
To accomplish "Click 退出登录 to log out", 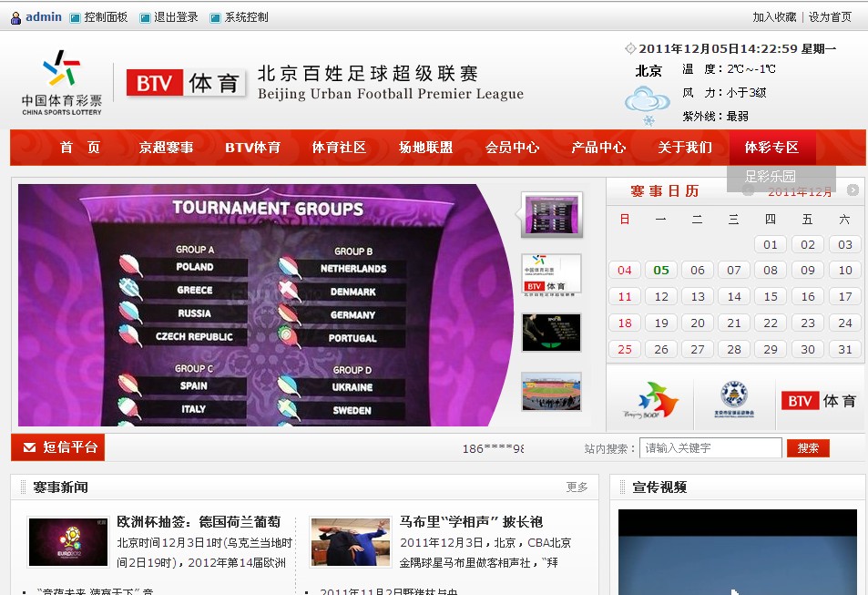I will click(x=176, y=17).
